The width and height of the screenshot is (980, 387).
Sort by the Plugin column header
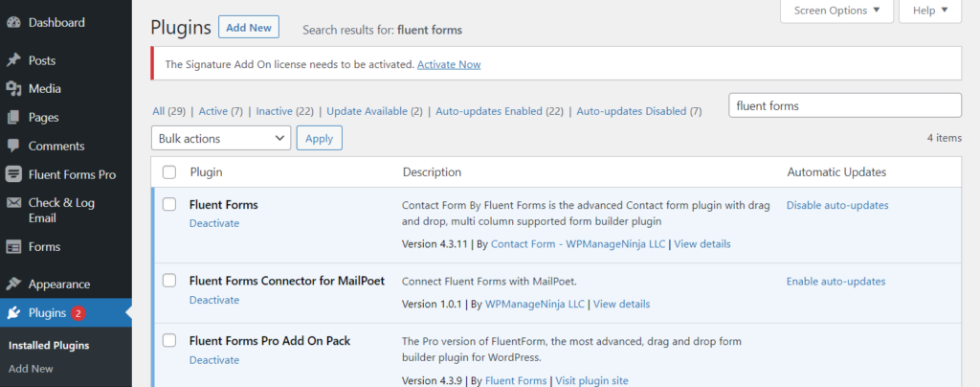click(207, 171)
